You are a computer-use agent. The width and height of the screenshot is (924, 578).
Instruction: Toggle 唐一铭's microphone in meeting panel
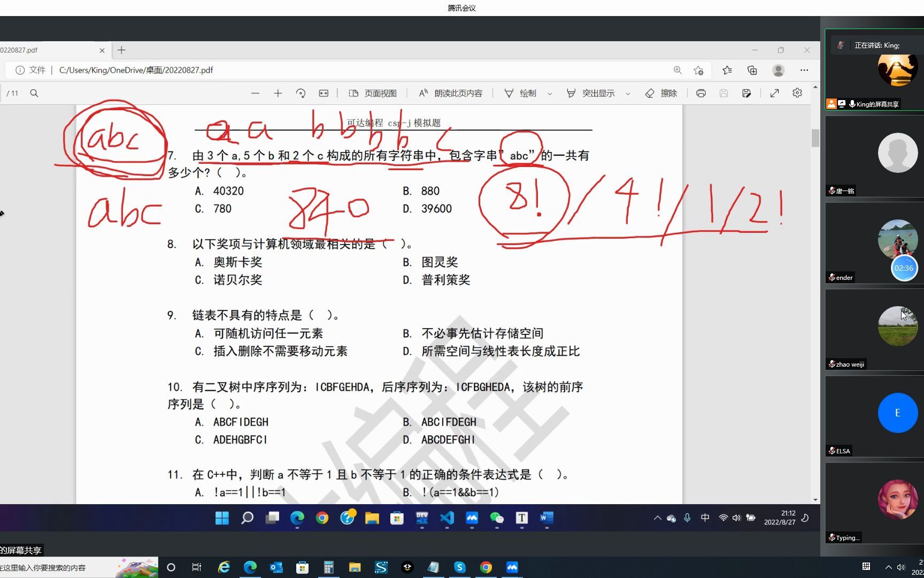pyautogui.click(x=832, y=191)
